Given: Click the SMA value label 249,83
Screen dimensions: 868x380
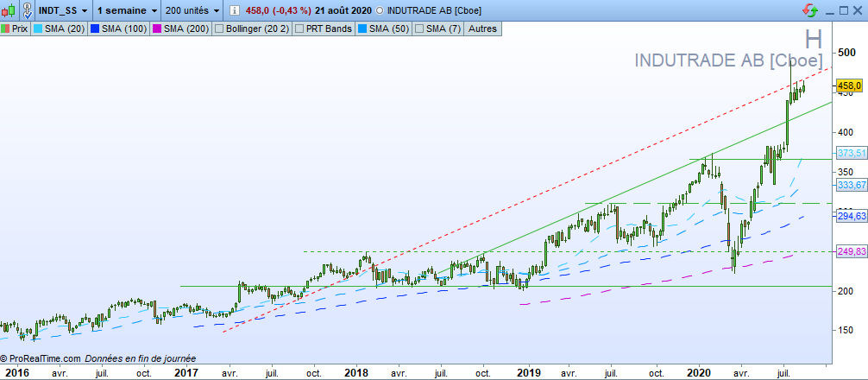Looking at the screenshot, I should (x=852, y=252).
